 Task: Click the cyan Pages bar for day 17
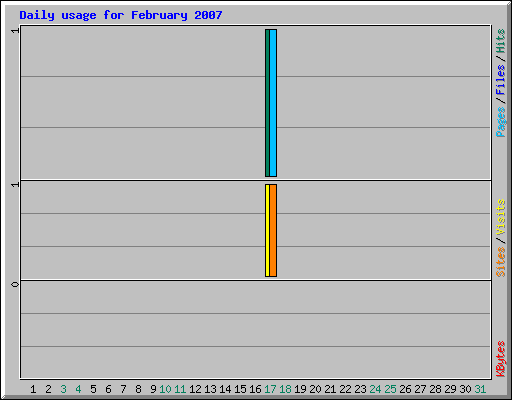tap(273, 103)
